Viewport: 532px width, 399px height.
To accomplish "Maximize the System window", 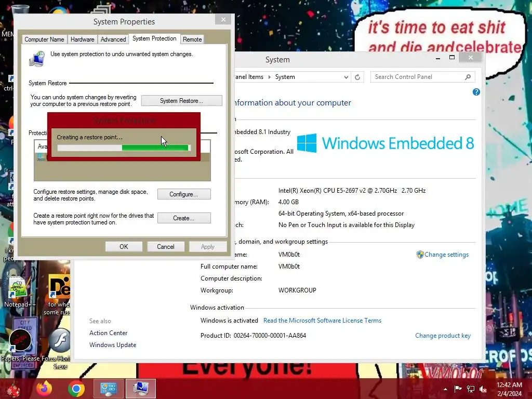I will [451, 57].
